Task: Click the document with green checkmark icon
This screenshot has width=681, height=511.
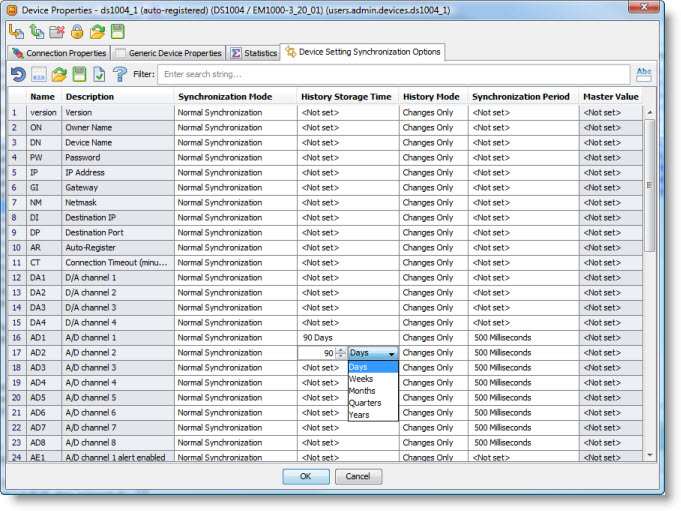Action: click(x=98, y=74)
